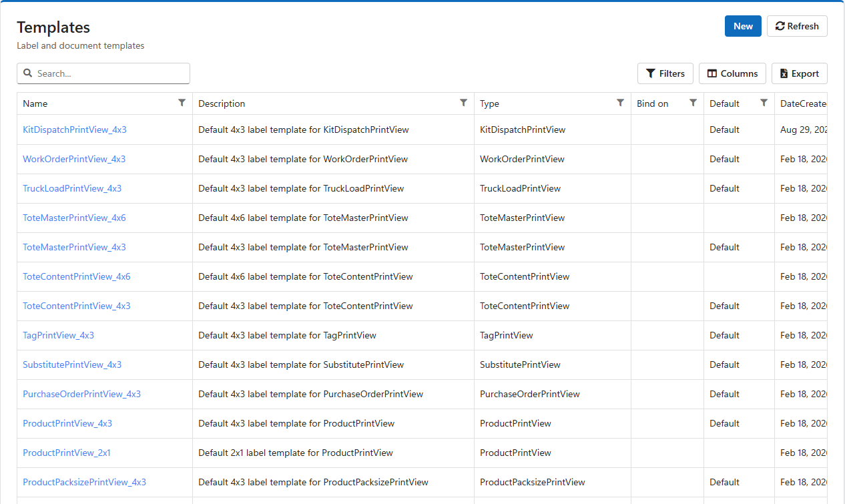This screenshot has height=504, width=845.
Task: Open WorkOrderPrintView_4x3 template link
Action: click(74, 159)
